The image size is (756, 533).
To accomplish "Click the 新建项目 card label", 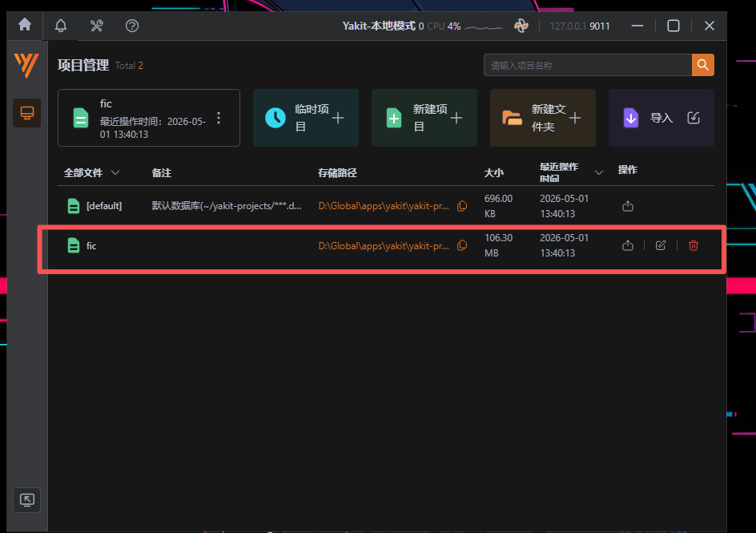I will pyautogui.click(x=431, y=118).
